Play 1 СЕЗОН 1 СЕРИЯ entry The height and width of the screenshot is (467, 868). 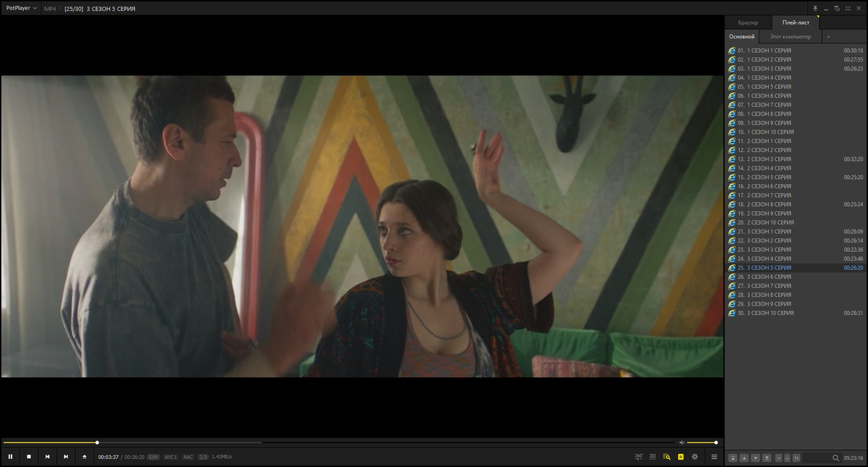(x=795, y=50)
